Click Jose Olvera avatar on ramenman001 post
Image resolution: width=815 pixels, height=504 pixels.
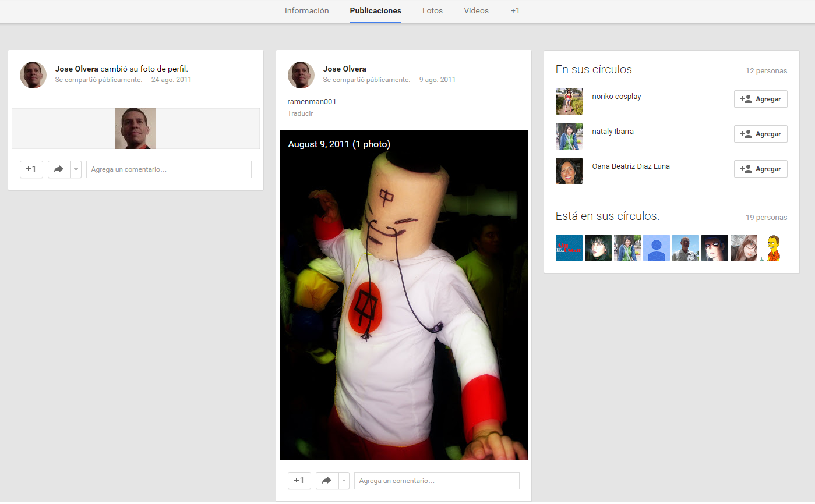[x=301, y=75]
